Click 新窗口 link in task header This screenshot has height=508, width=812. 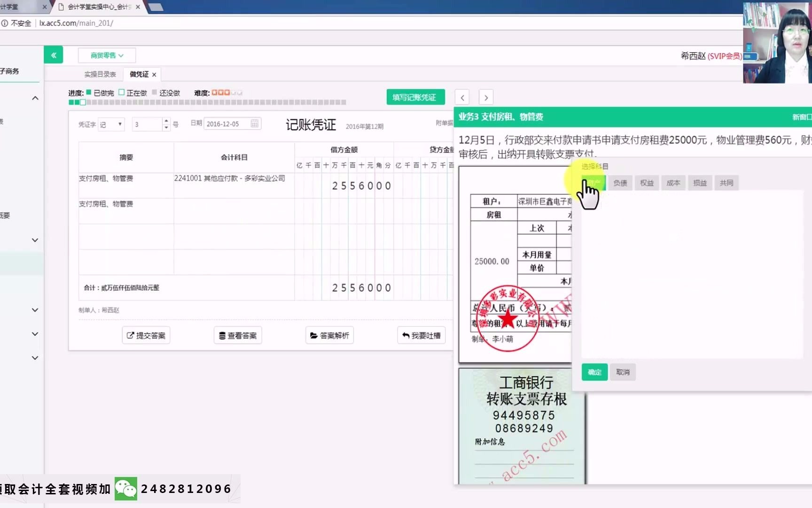click(x=802, y=117)
